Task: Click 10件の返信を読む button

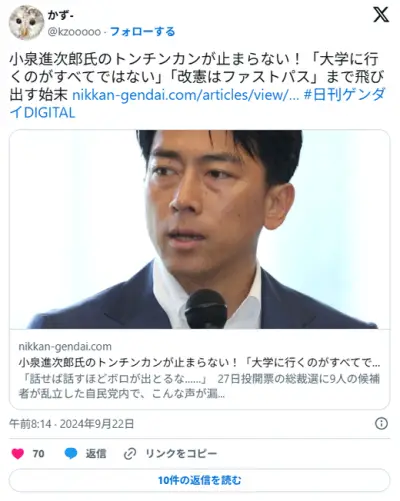Action: click(199, 480)
